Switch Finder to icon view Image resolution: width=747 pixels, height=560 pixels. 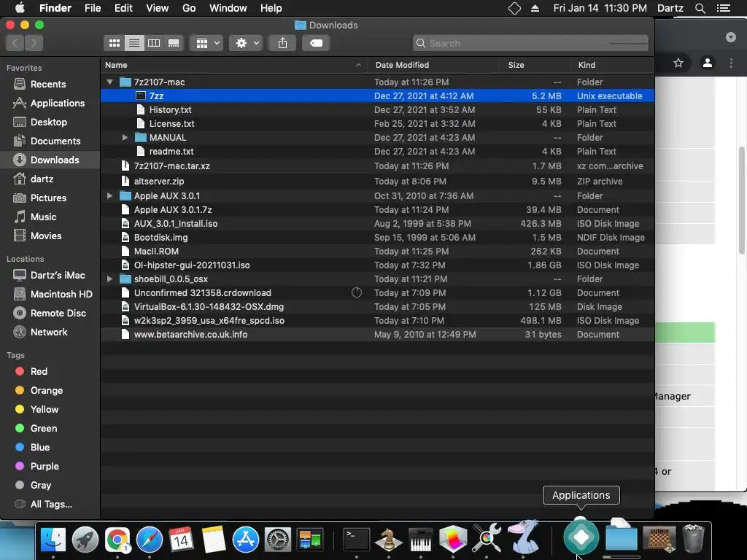point(115,43)
